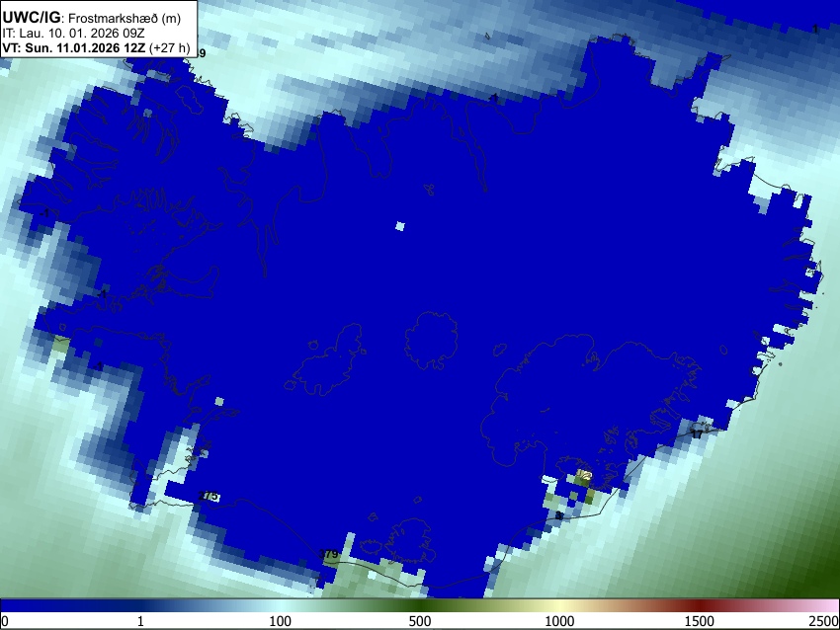
Task: Click the "17" station value on the southeast coast
Action: (x=697, y=434)
